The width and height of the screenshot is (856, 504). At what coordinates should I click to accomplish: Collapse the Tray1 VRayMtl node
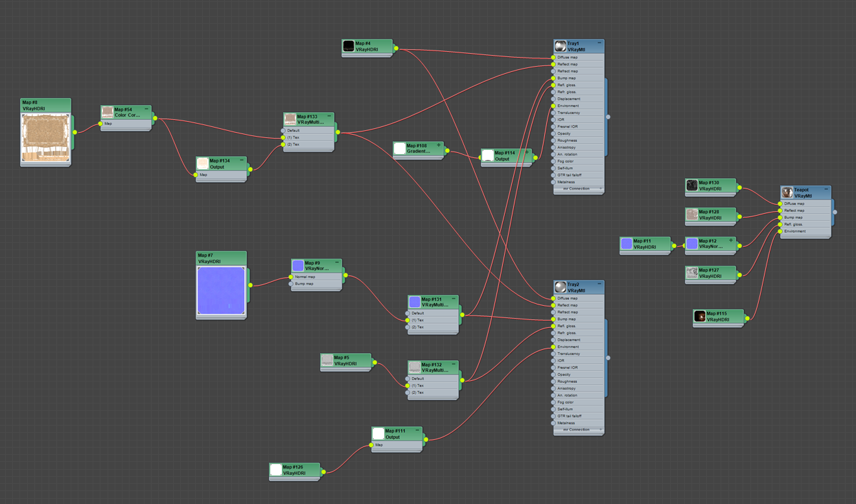click(x=599, y=43)
